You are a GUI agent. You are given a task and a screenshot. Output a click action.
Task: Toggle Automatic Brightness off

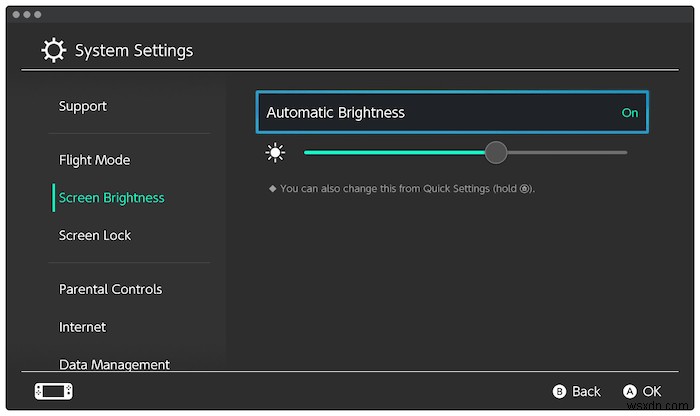pos(452,113)
